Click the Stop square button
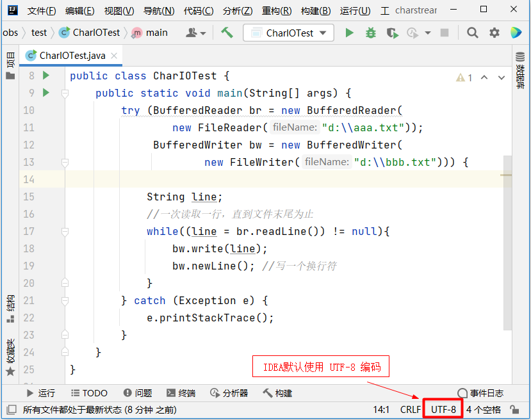531x420 pixels. point(445,33)
